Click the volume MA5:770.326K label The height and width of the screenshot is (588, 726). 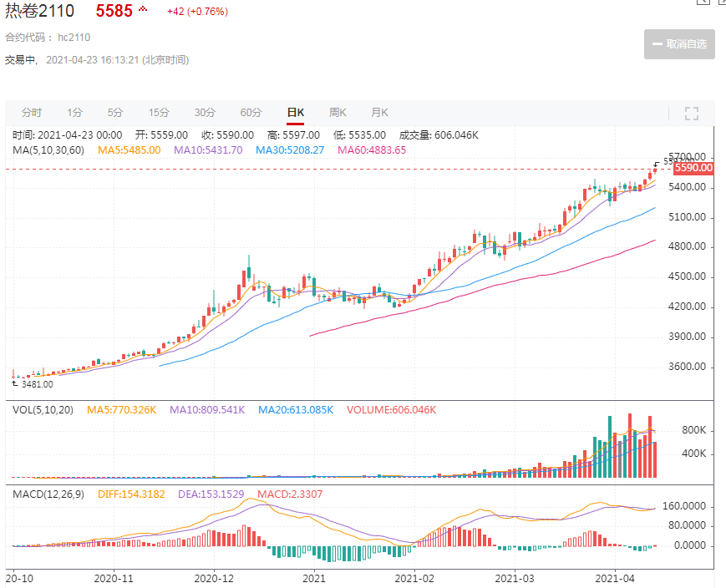point(122,410)
